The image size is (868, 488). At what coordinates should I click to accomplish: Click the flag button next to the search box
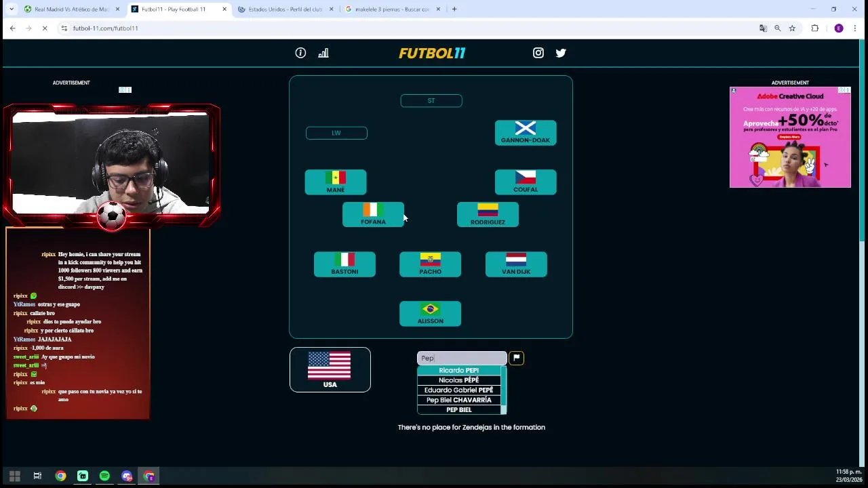[x=516, y=358]
